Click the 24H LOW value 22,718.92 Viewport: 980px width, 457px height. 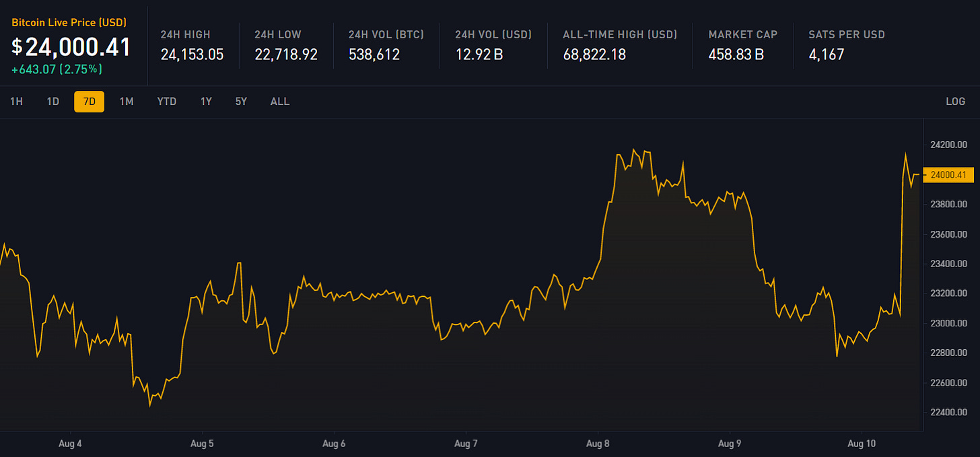(x=286, y=55)
